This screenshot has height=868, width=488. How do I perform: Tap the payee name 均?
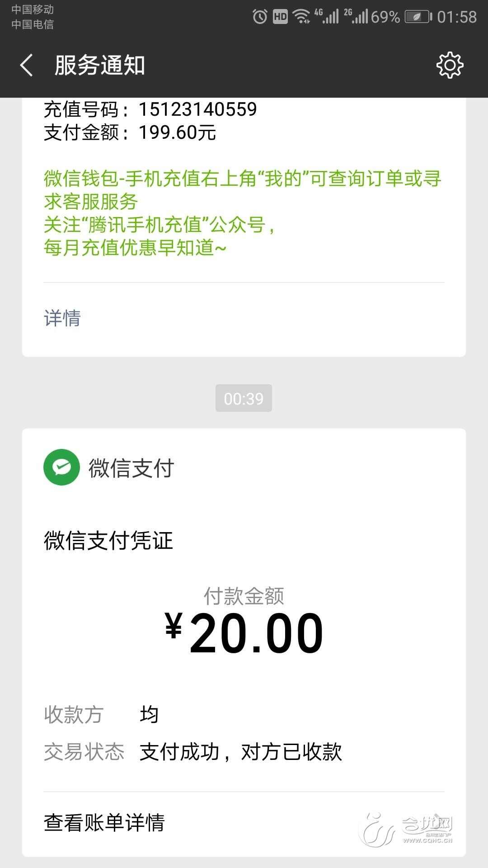(x=149, y=715)
